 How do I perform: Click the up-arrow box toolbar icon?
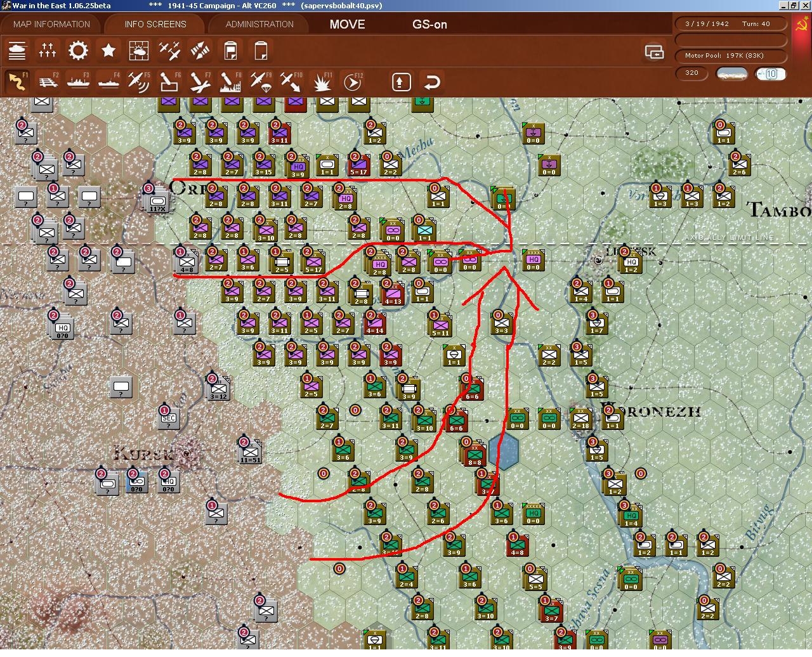coord(401,82)
